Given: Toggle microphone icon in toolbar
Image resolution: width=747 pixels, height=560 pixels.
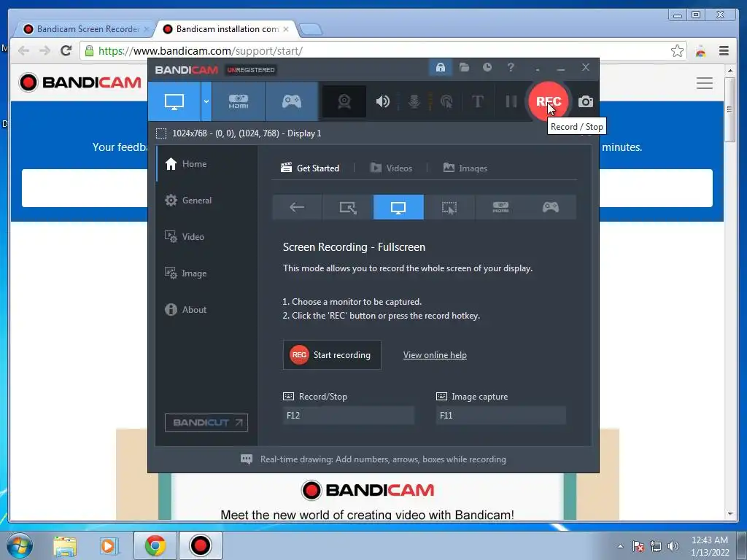Looking at the screenshot, I should pyautogui.click(x=414, y=101).
